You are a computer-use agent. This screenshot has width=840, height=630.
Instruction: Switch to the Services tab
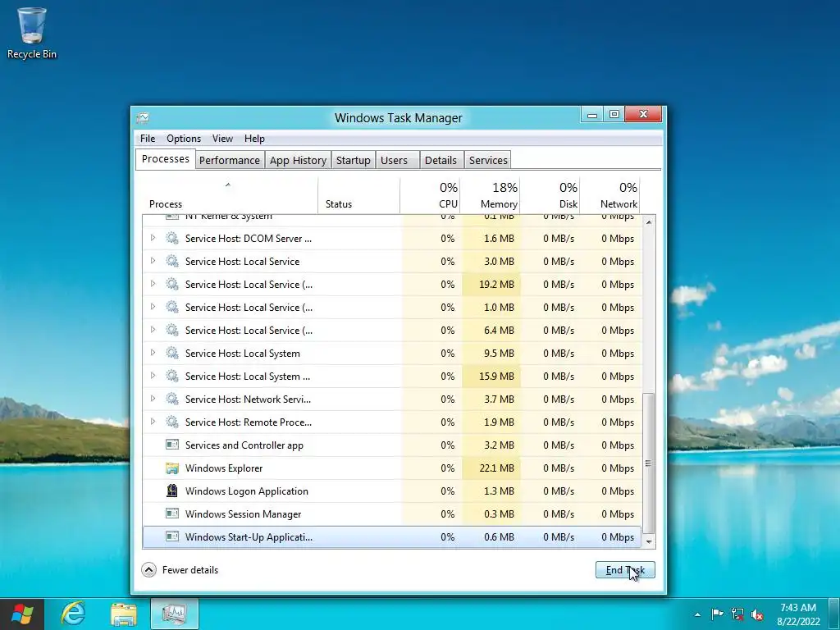(x=488, y=160)
